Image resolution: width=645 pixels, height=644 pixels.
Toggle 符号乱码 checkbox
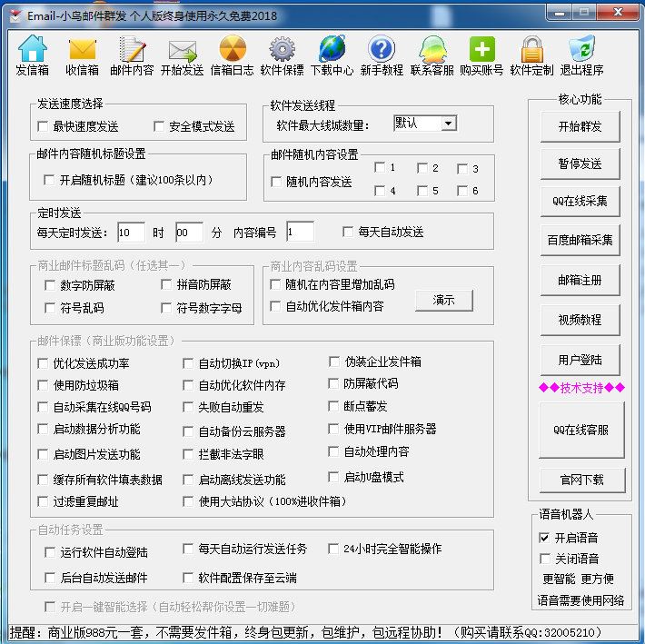pyautogui.click(x=50, y=308)
